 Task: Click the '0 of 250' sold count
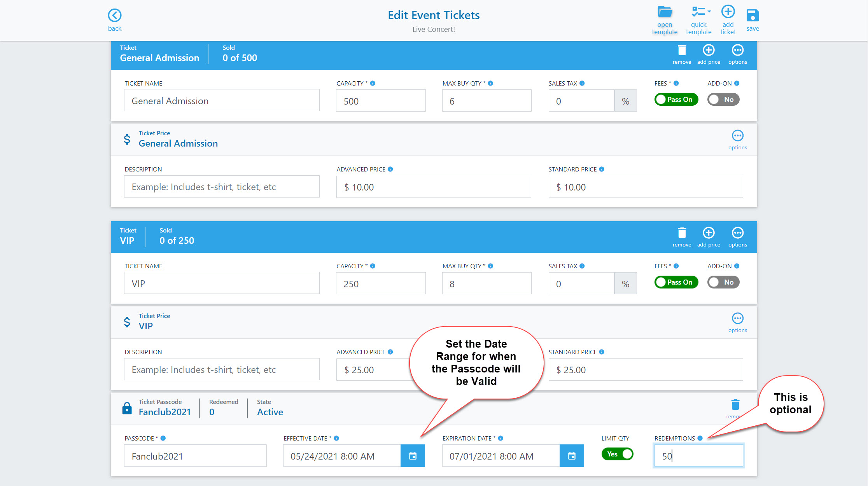(177, 241)
